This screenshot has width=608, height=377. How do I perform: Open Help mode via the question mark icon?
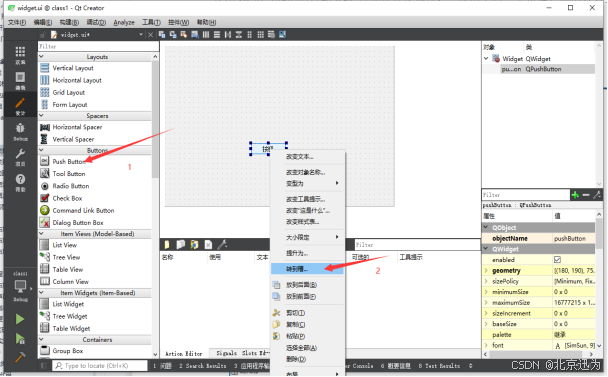point(20,182)
